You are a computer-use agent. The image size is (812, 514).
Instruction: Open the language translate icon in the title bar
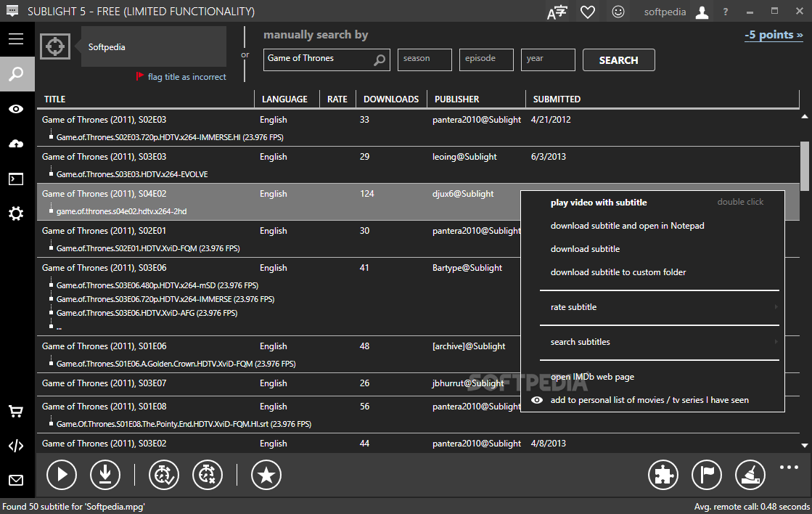click(x=557, y=12)
